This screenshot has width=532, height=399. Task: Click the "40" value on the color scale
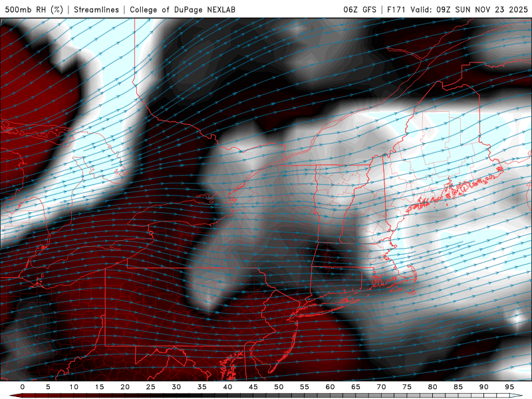(x=227, y=387)
